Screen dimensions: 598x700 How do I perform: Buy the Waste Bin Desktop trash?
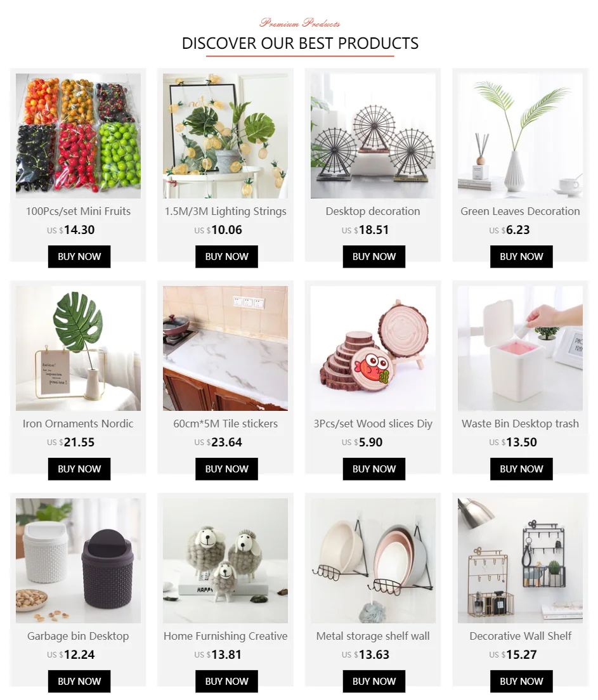(x=521, y=469)
